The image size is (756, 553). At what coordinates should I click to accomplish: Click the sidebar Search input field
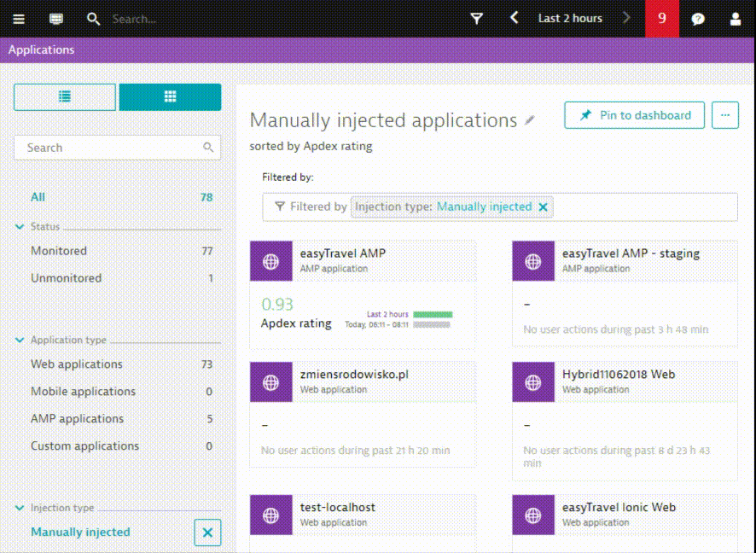[117, 148]
